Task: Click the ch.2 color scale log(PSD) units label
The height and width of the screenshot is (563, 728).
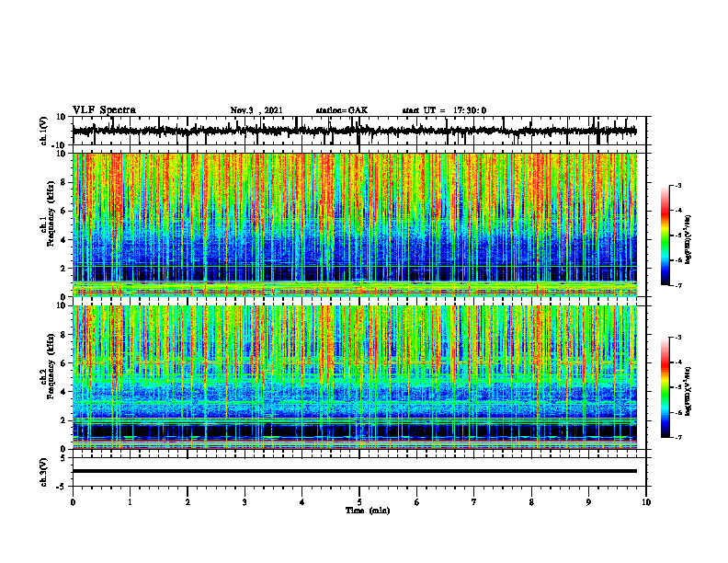Action: [688, 391]
